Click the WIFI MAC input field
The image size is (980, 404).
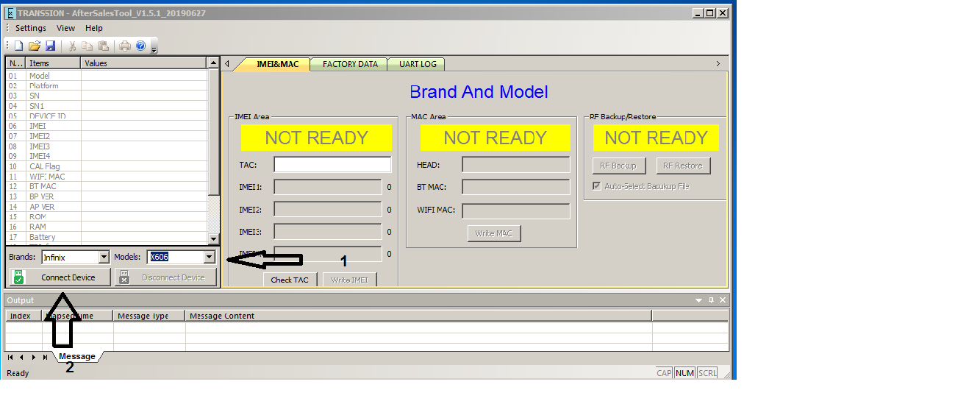point(516,211)
